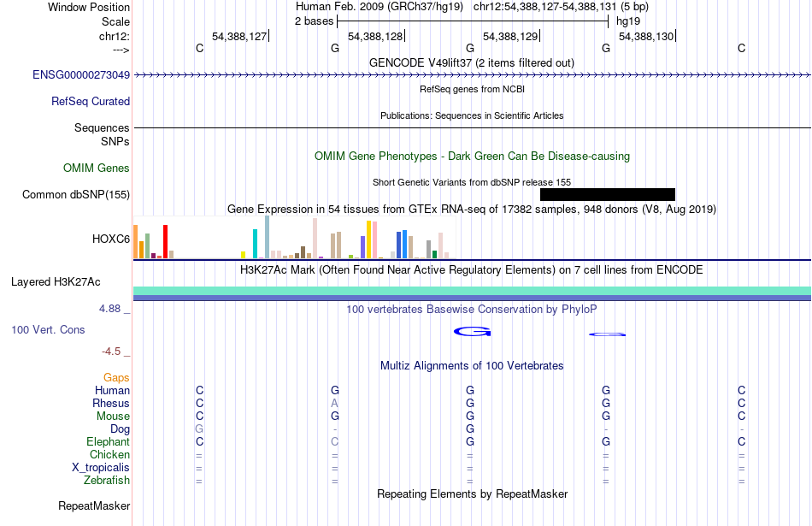The height and width of the screenshot is (526, 812).
Task: Click the red bar in HOXC6 chart
Action: click(x=165, y=241)
